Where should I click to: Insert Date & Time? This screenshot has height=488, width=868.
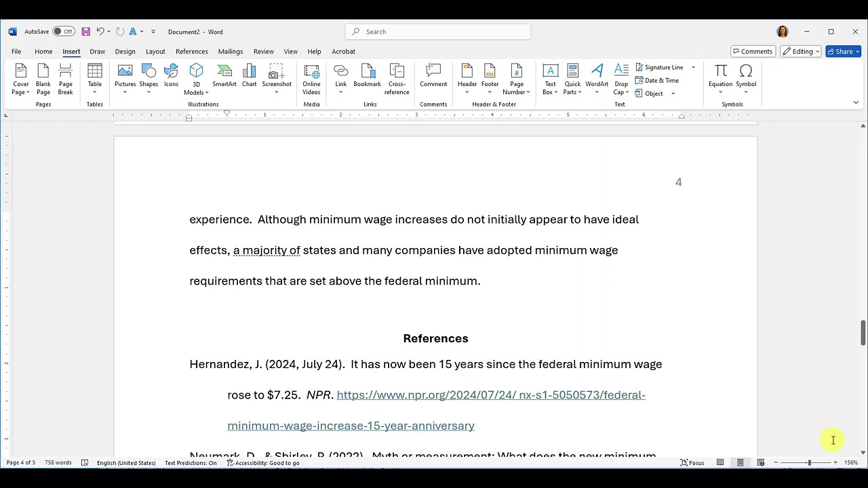point(657,80)
